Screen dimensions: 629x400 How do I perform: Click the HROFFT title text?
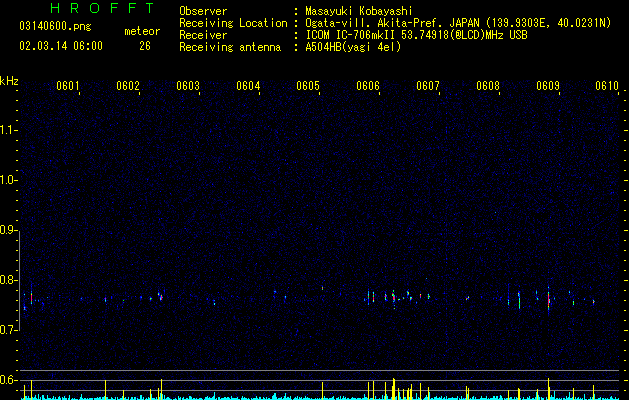103,8
